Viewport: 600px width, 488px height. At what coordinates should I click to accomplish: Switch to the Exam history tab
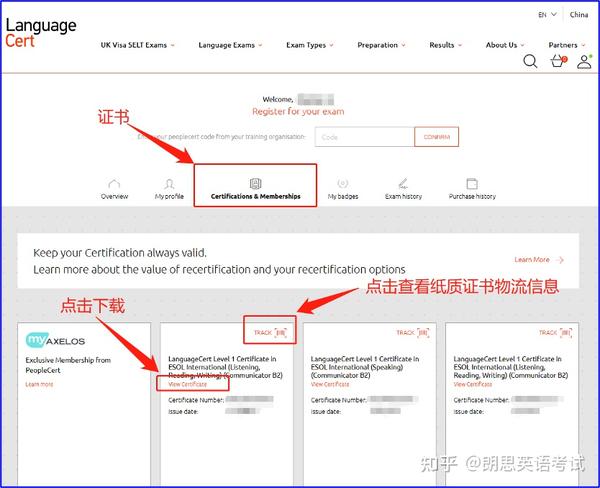(403, 189)
